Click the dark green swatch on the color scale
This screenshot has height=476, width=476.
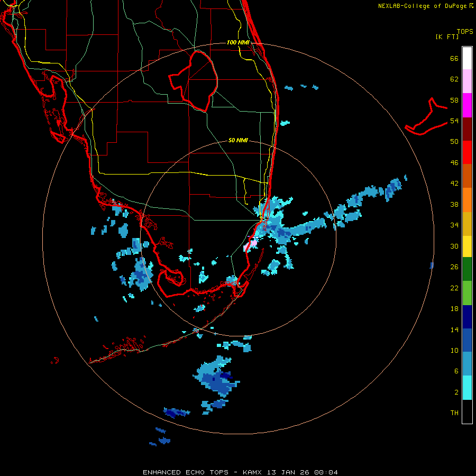click(467, 269)
